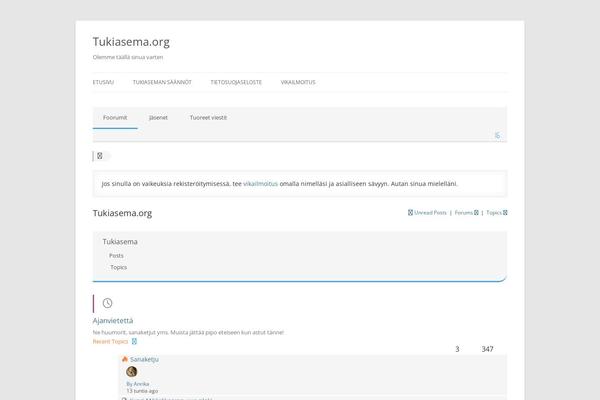
Task: Click the Ajanvietettä forum description text
Action: click(188, 332)
